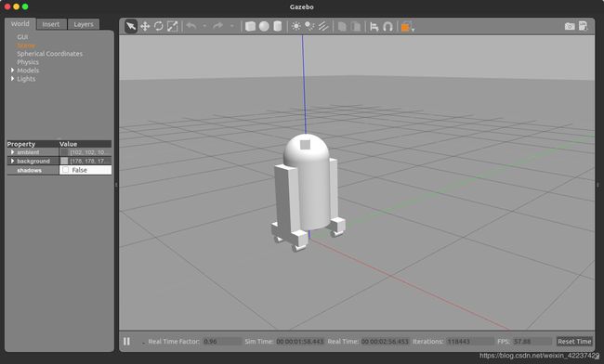Expand the Lights tree node

pos(12,79)
